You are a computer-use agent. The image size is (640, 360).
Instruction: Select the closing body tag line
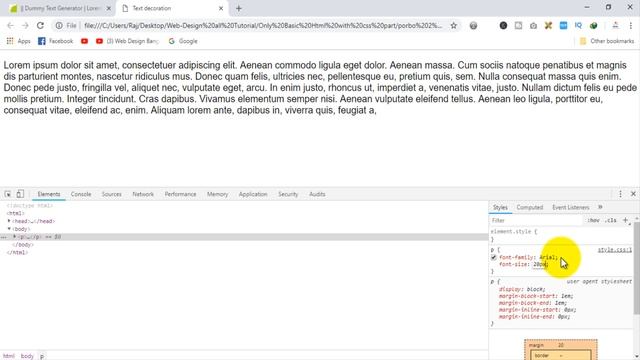[x=23, y=244]
